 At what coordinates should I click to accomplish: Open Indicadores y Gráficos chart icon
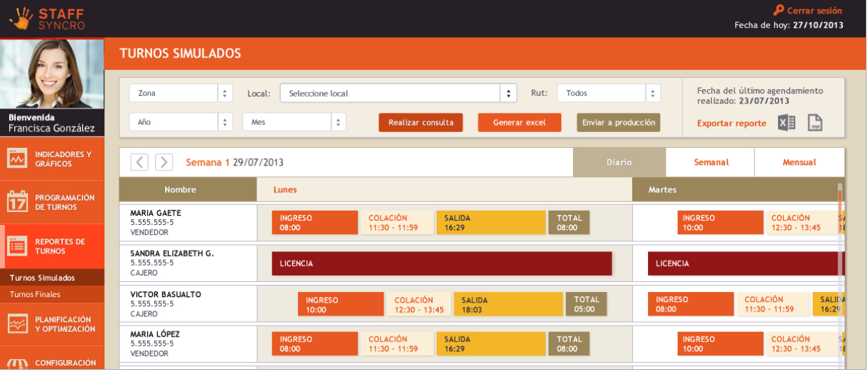(17, 159)
